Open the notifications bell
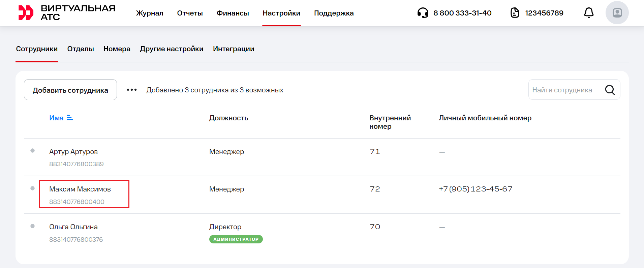 588,13
